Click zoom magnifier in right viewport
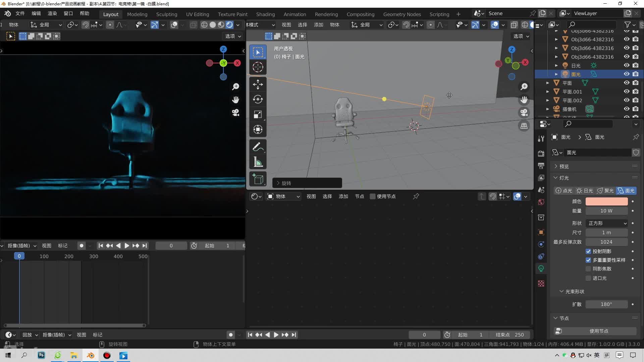This screenshot has width=644, height=362. point(524,87)
